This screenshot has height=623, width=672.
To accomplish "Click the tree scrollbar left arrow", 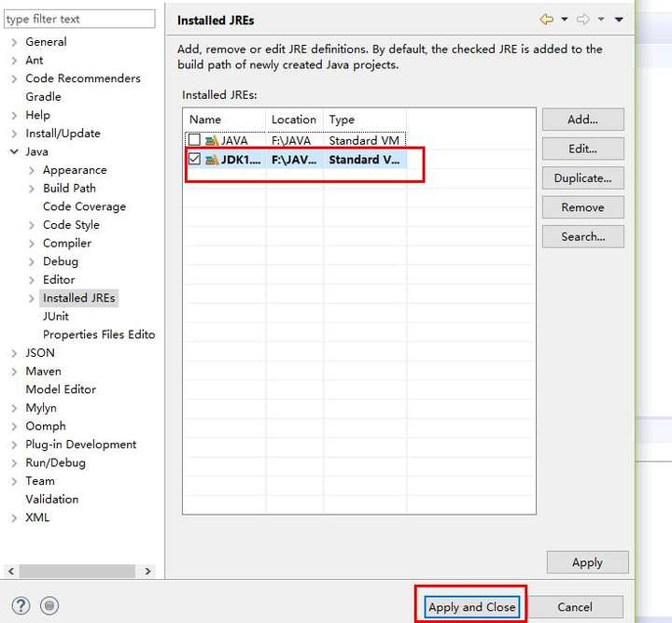I will (x=11, y=571).
